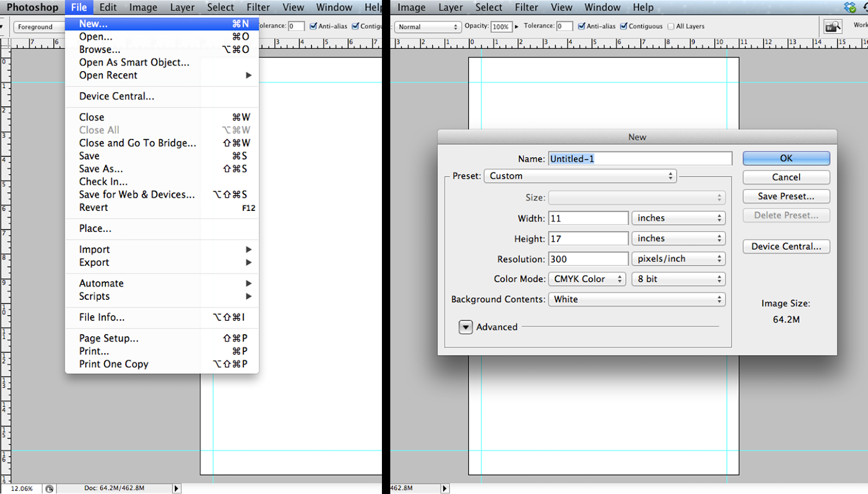Expand the Import submenu

coord(162,249)
